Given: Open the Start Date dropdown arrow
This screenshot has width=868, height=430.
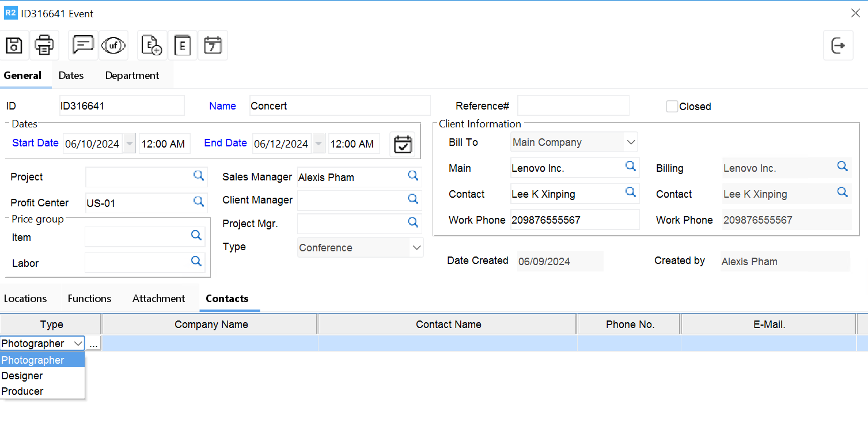Looking at the screenshot, I should coord(129,144).
